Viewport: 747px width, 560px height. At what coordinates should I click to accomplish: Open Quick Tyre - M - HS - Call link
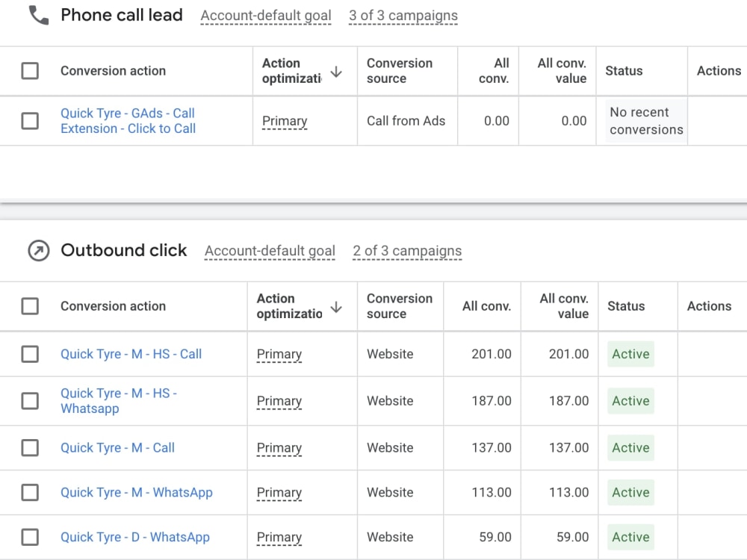click(131, 354)
